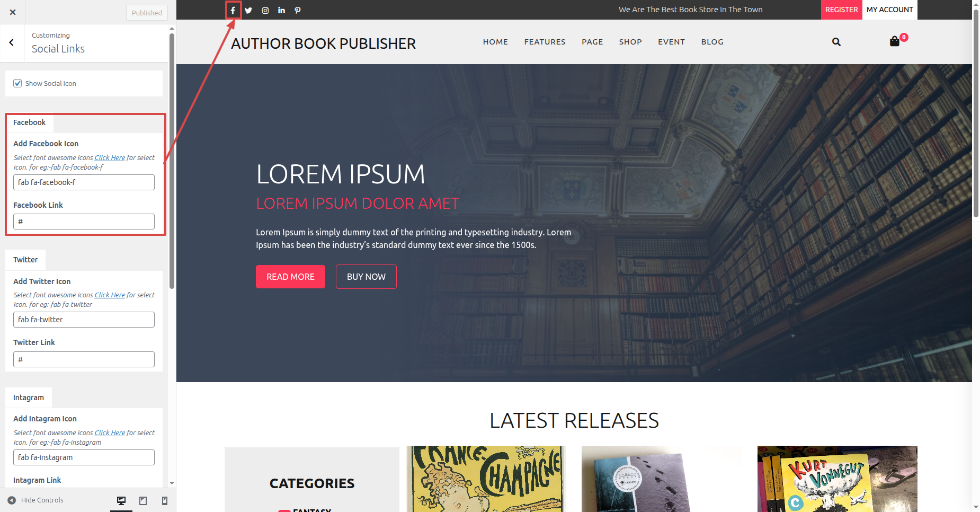This screenshot has height=512, width=980.
Task: Click the Click Here link under Facebook
Action: click(x=110, y=158)
